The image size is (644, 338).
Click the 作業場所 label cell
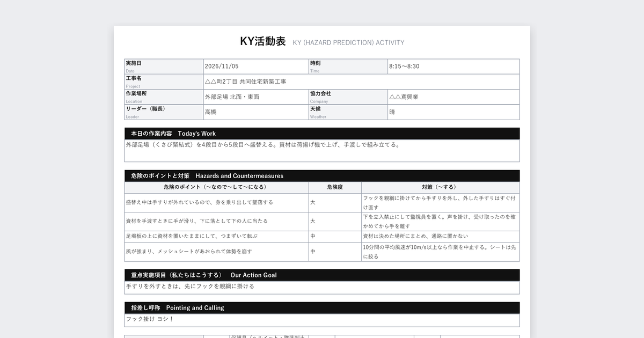(164, 97)
